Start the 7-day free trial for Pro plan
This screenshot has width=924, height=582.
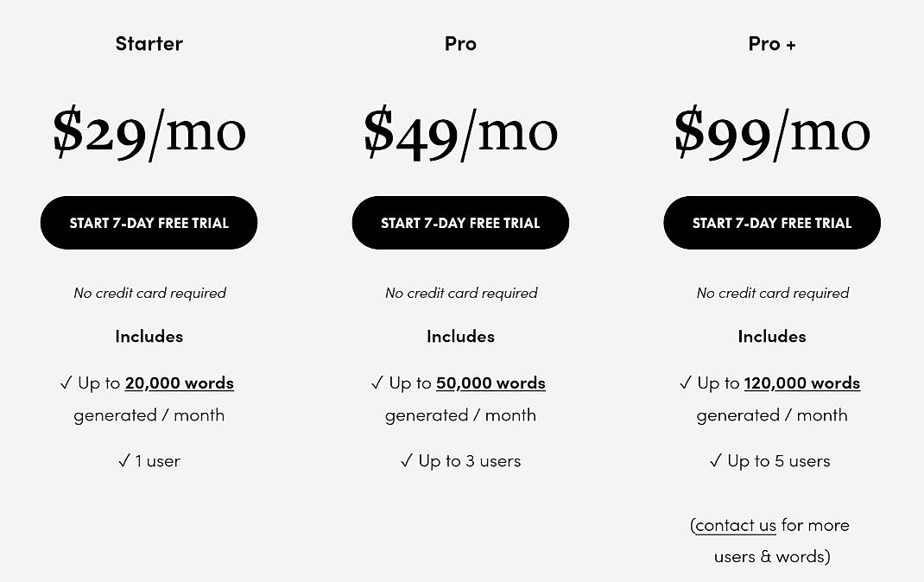[x=460, y=222]
